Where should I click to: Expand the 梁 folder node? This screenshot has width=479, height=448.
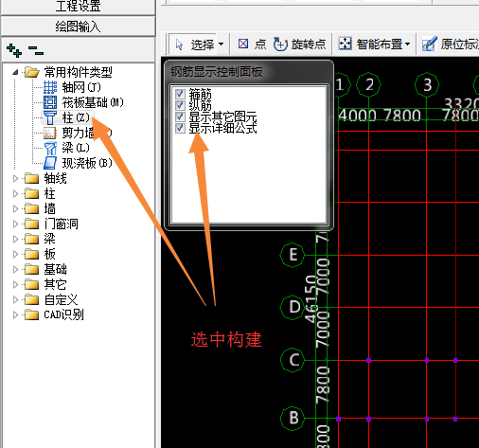click(15, 239)
